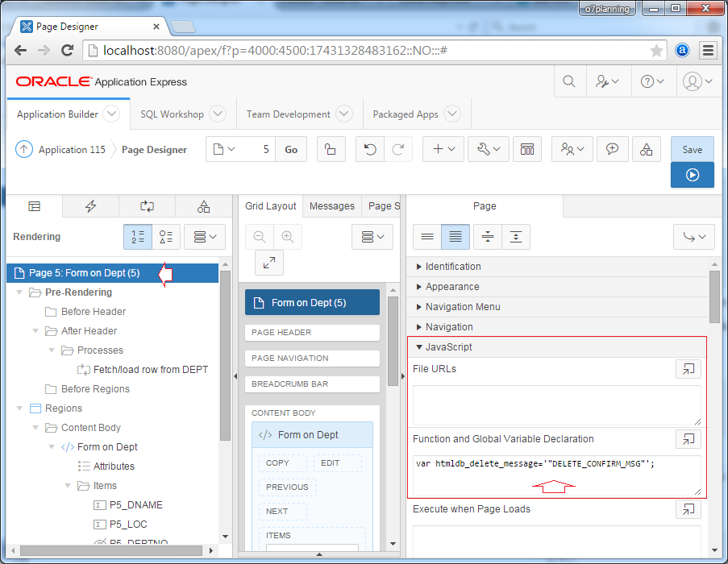This screenshot has width=728, height=564.
Task: Collapse the Content Body node
Action: 35,428
